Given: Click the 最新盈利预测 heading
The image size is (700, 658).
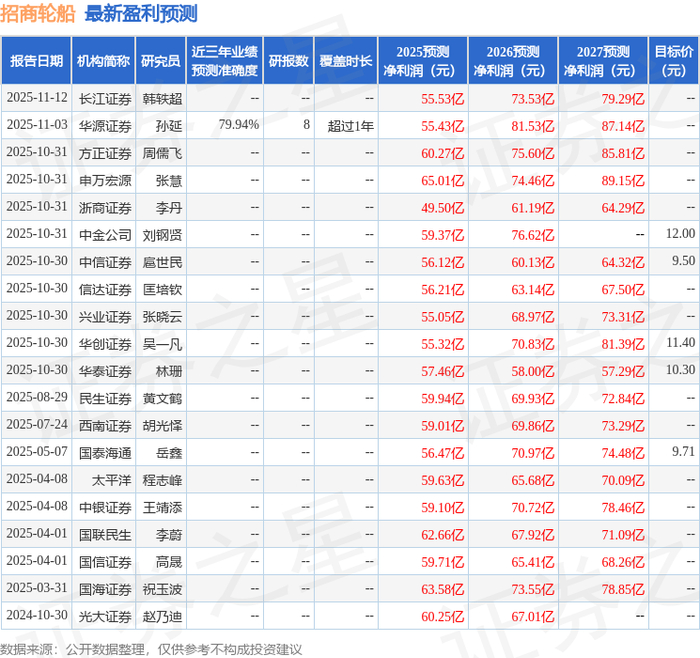Looking at the screenshot, I should click(141, 14).
